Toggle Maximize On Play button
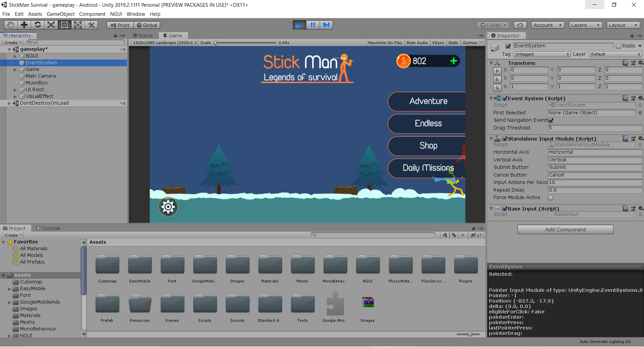Viewport: 644px width, 347px height. (385, 43)
